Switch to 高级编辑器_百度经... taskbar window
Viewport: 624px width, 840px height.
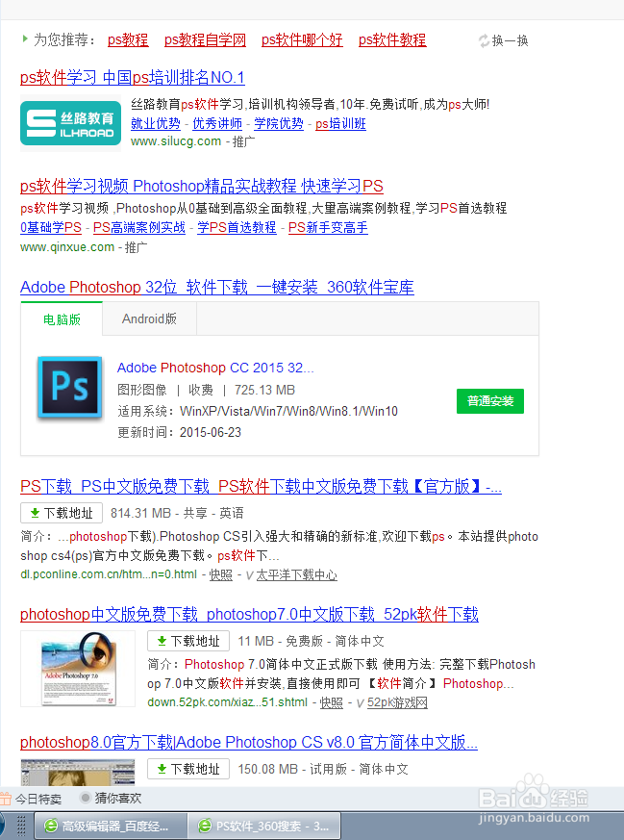coord(112,826)
